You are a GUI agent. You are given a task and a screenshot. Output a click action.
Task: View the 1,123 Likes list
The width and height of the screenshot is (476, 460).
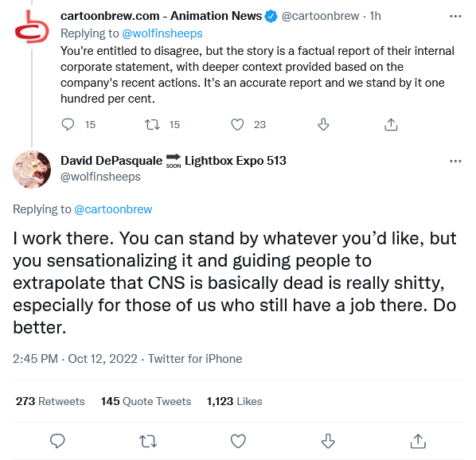tap(234, 401)
